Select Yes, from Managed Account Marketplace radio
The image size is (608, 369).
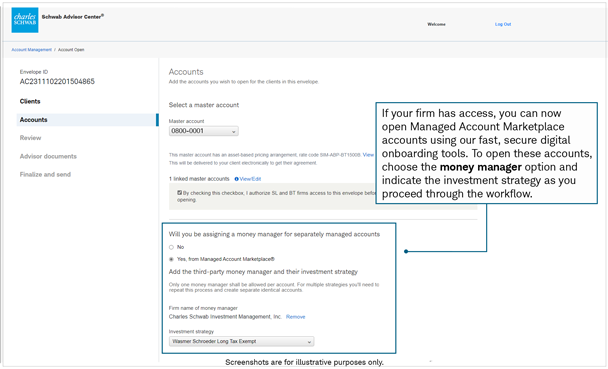click(x=171, y=259)
